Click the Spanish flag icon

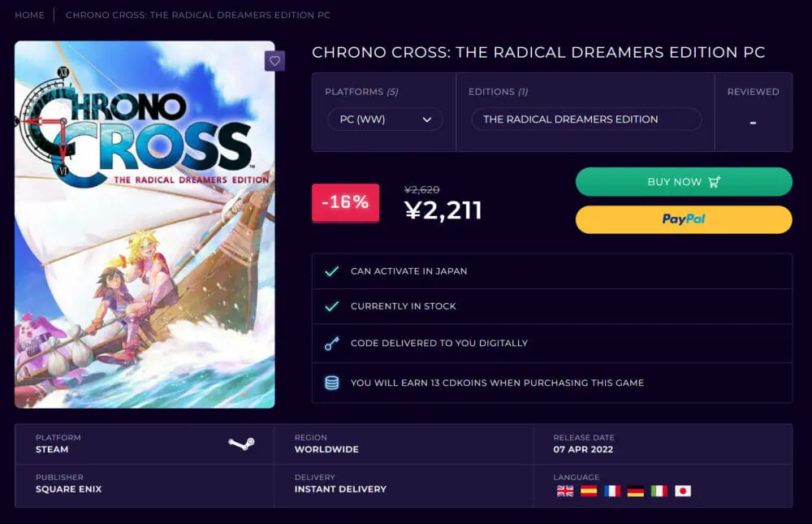click(589, 491)
